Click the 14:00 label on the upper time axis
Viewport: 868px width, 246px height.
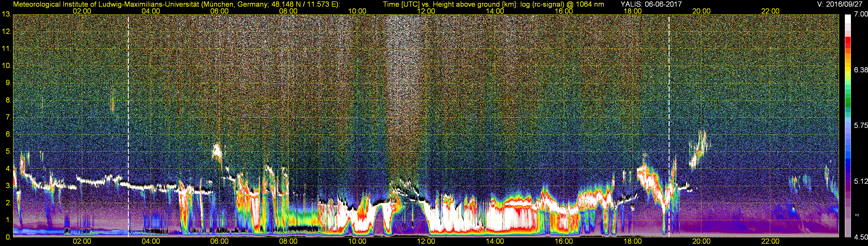point(495,12)
